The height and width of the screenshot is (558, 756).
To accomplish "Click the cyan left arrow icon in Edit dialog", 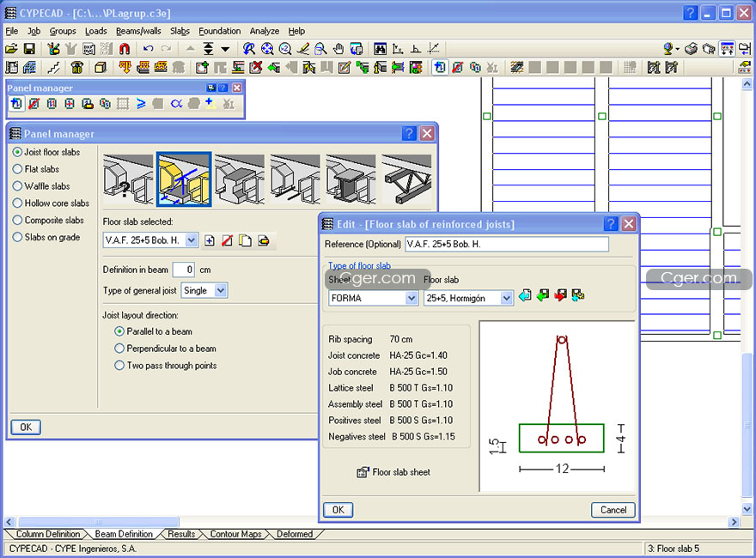I will coord(525,295).
